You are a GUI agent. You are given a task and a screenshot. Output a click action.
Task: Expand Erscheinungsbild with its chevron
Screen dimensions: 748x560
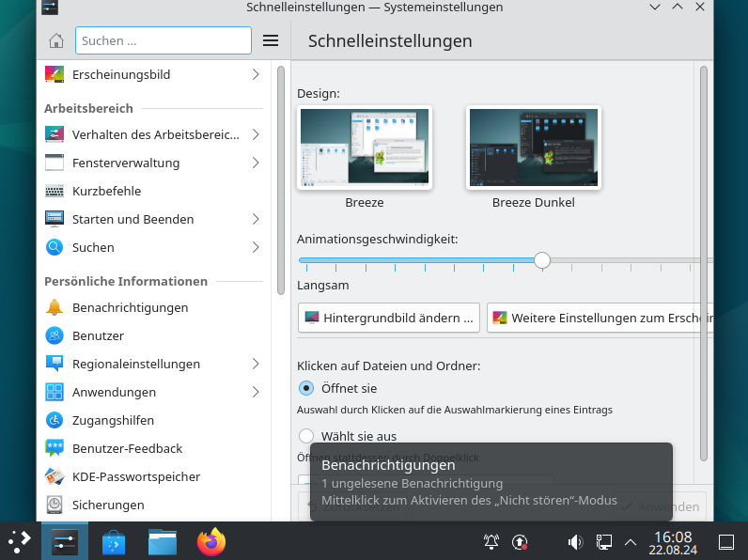(x=256, y=74)
